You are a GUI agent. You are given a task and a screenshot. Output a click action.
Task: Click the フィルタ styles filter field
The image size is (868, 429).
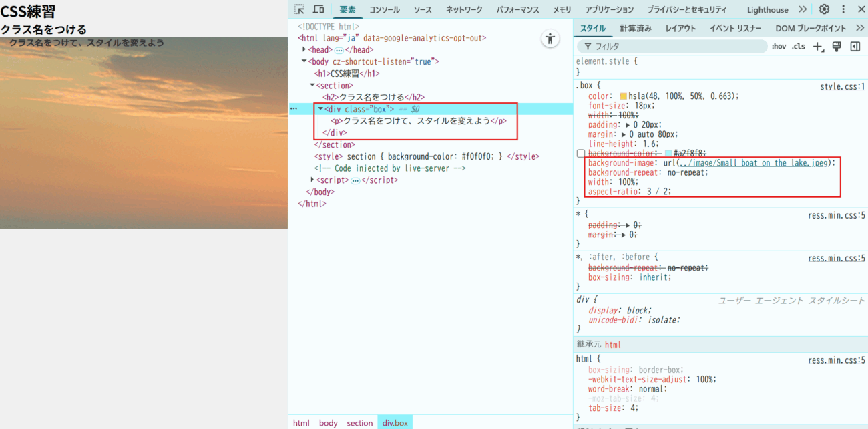pos(674,47)
